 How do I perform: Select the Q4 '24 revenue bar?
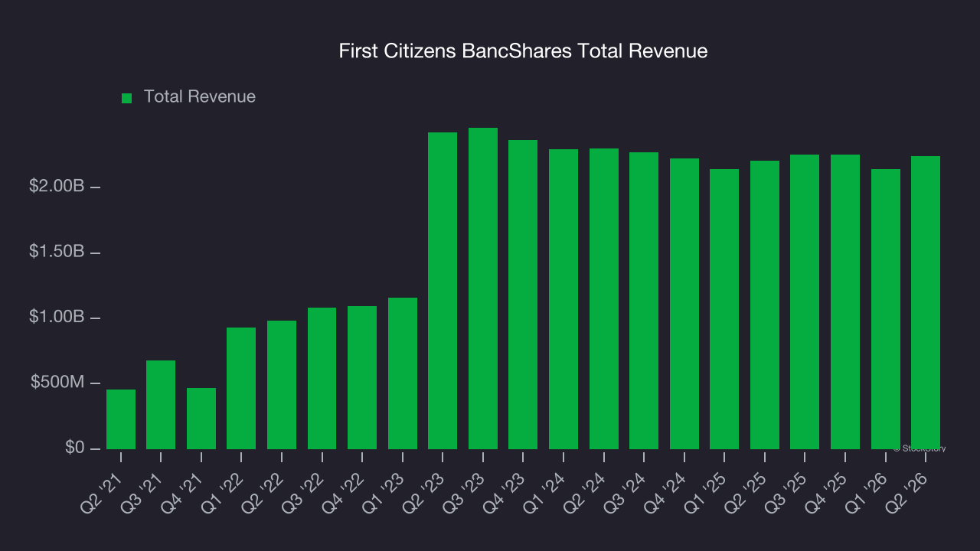tap(684, 304)
